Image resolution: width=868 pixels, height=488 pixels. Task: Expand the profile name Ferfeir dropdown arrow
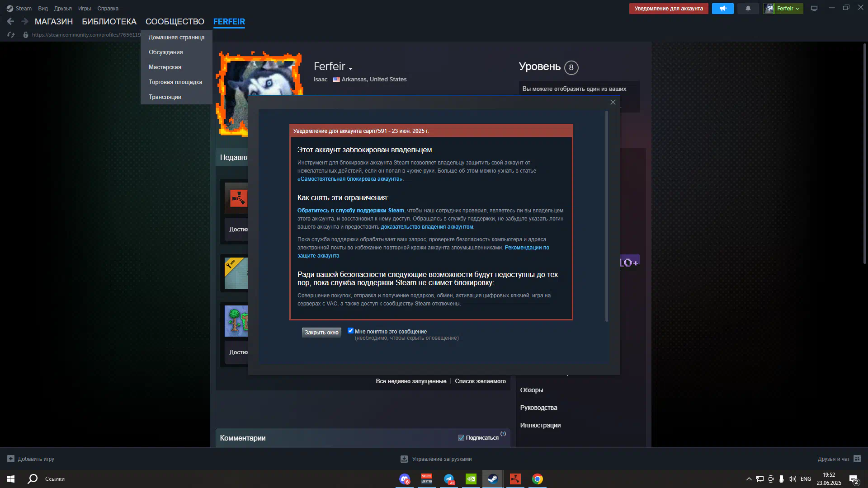[x=350, y=69]
